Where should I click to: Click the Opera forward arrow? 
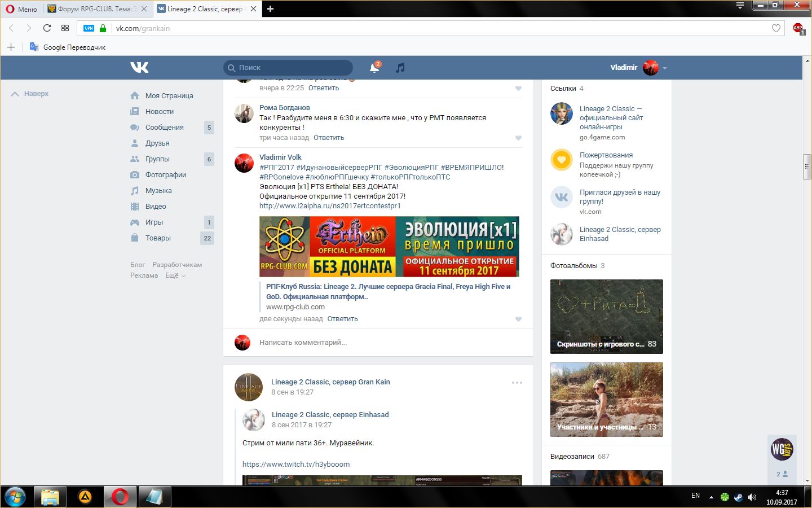(x=29, y=28)
